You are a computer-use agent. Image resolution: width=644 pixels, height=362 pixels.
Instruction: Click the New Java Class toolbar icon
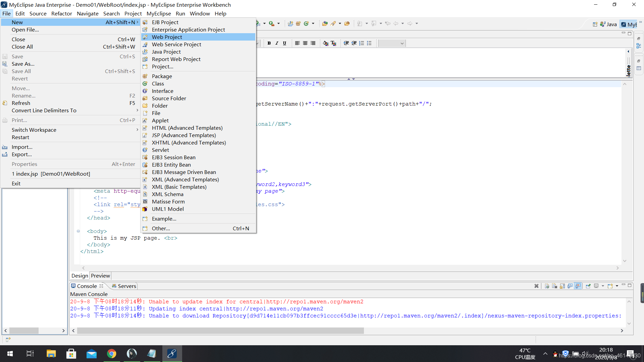coord(306,23)
